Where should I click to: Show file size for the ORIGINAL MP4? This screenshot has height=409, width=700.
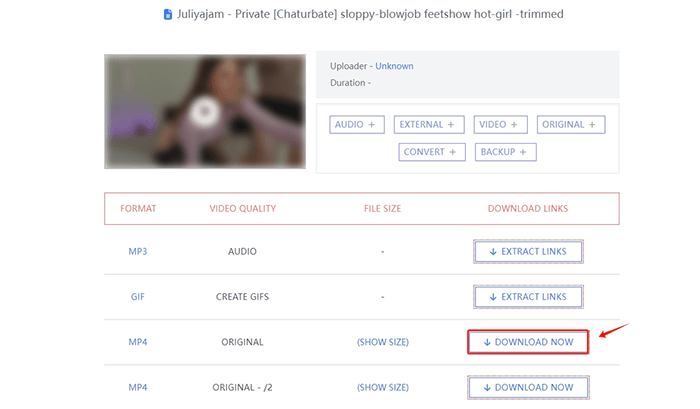[x=382, y=342]
